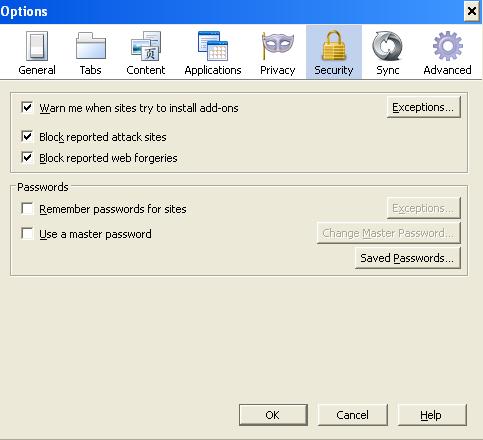Screen dimensions: 483x440
Task: Click the Passwords group label
Action: [43, 187]
